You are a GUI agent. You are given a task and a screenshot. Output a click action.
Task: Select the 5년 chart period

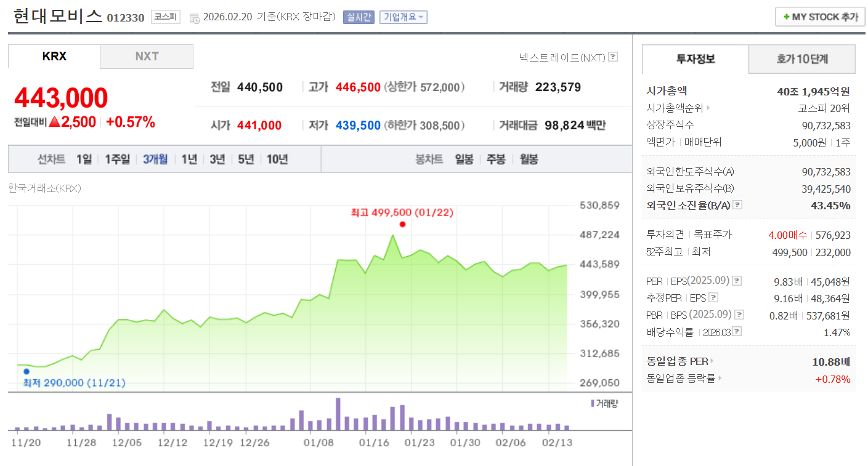pyautogui.click(x=246, y=159)
